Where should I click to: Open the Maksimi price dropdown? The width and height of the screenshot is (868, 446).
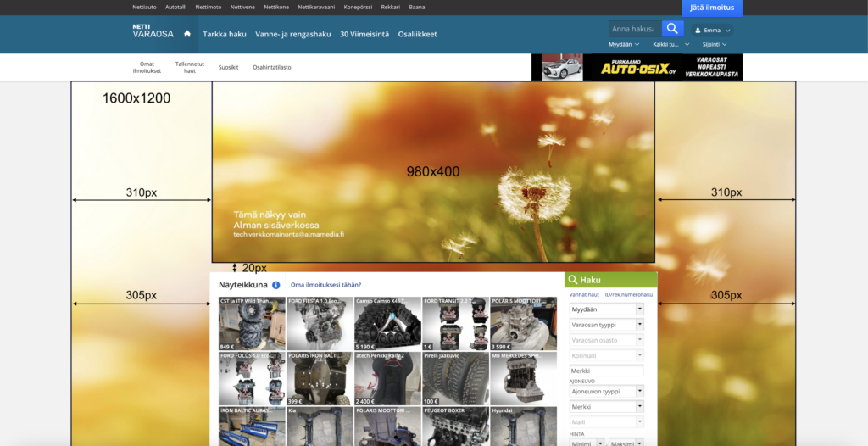pos(626,443)
